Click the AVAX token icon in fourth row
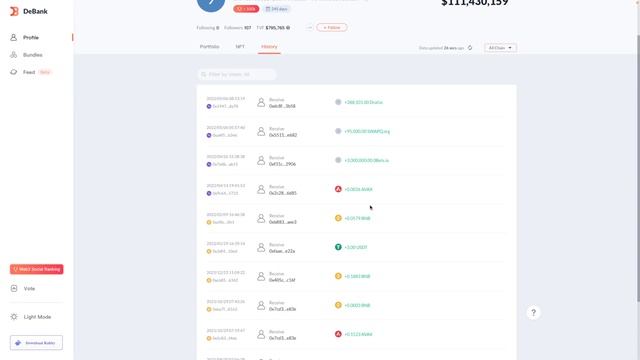 tap(338, 189)
